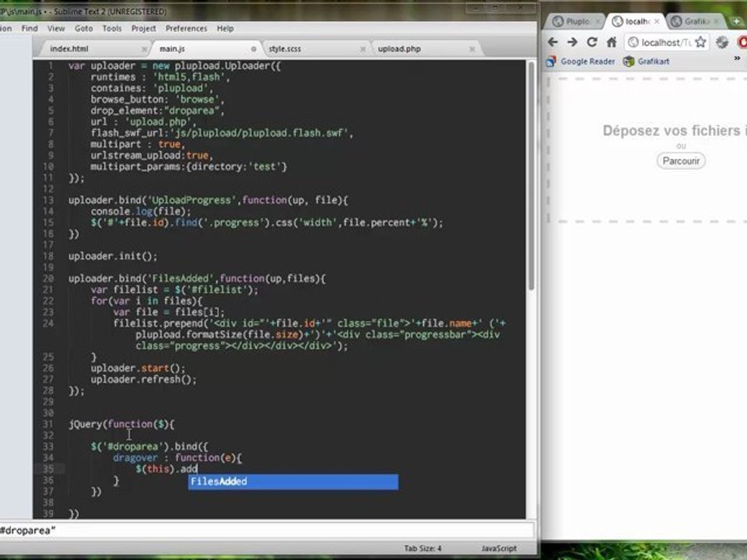This screenshot has width=747, height=560.
Task: Switch to the index.html tab
Action: 92,48
